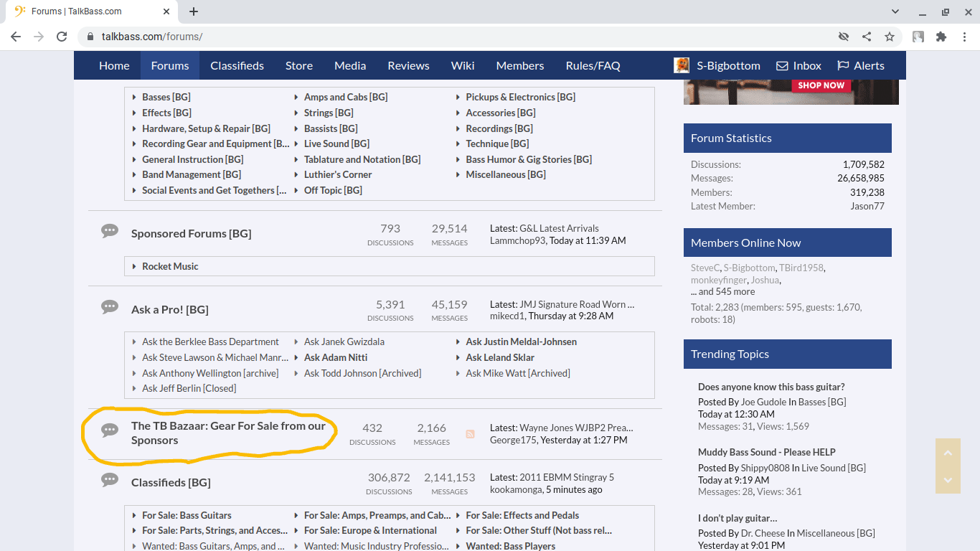The height and width of the screenshot is (551, 980).
Task: Open the 2011 EBMM Stingray 5 thread
Action: [x=567, y=477]
